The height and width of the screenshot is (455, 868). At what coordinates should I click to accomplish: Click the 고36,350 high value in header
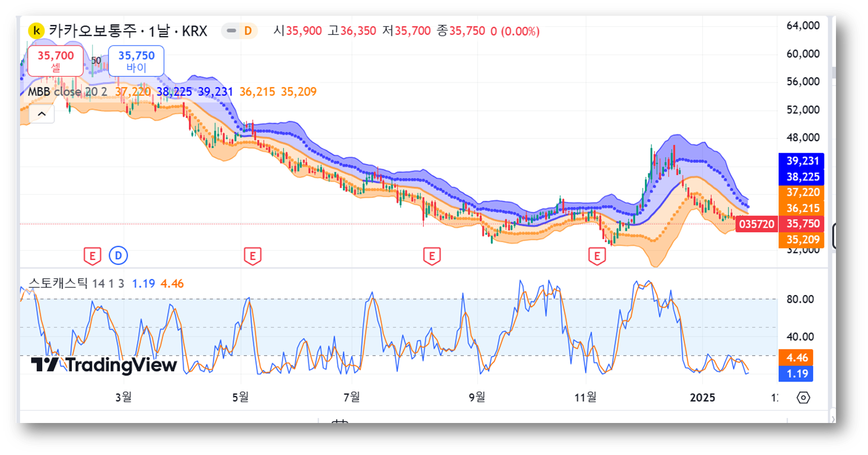[352, 31]
